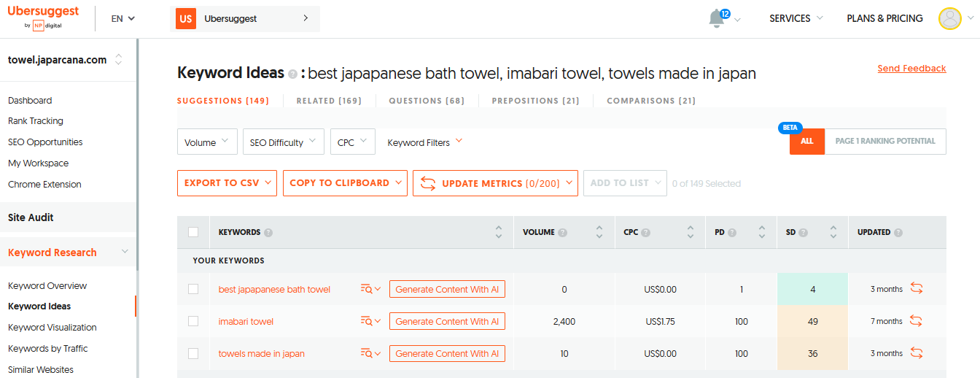Open the EXPORT TO CSV dropdown
The height and width of the screenshot is (378, 980).
pyautogui.click(x=227, y=183)
